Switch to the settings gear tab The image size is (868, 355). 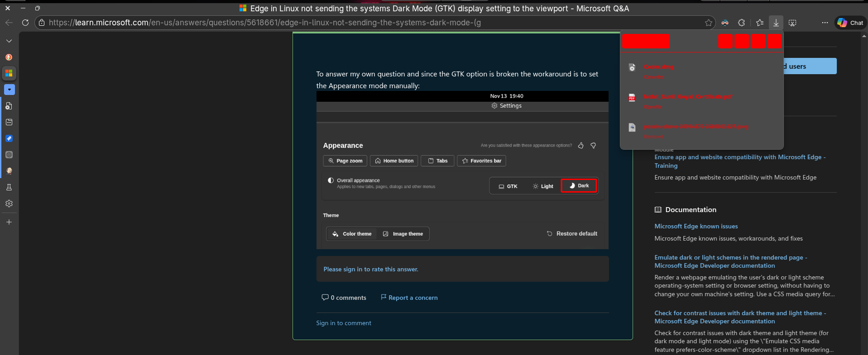pos(9,204)
